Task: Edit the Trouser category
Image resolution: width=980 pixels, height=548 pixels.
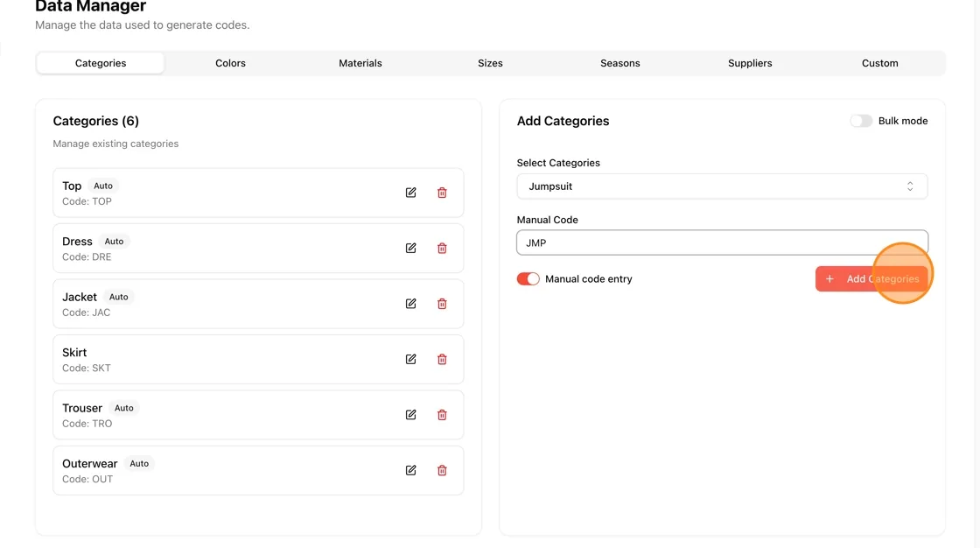Action: (x=410, y=415)
